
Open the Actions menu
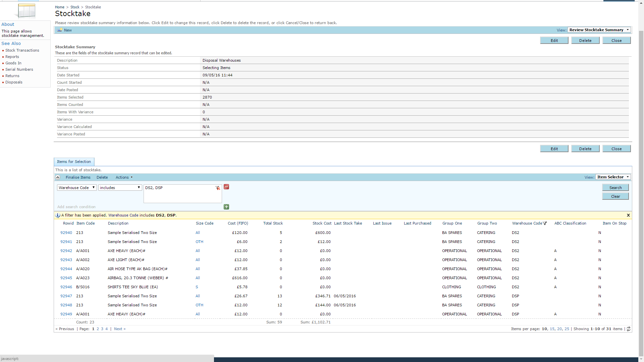point(124,177)
